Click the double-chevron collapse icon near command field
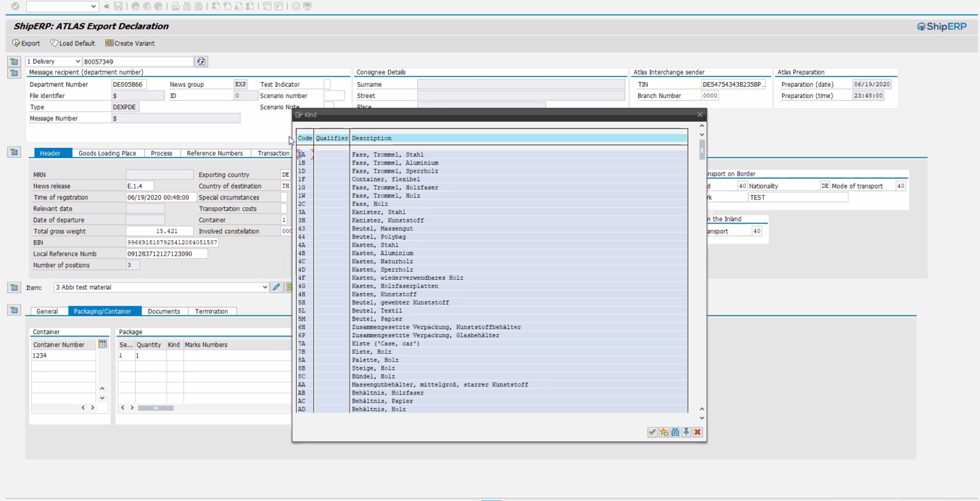Viewport: 980px width, 501px height. coord(107,6)
